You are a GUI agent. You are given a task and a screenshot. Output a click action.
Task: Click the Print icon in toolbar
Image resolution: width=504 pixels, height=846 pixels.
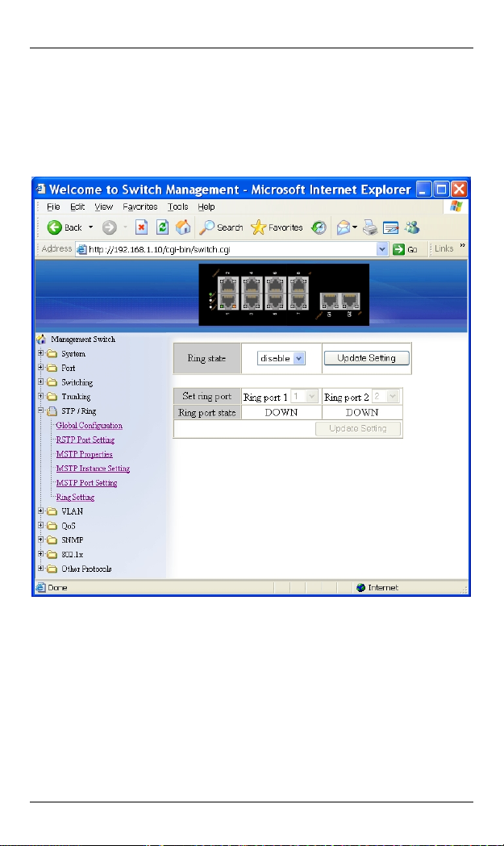[x=370, y=227]
